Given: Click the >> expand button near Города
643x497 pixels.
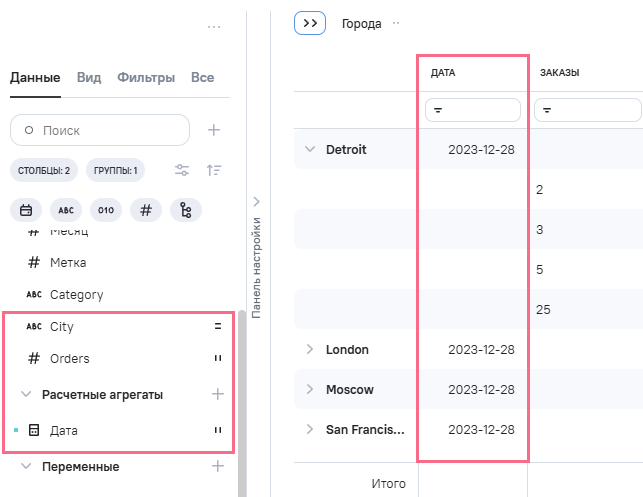Looking at the screenshot, I should click(x=310, y=23).
